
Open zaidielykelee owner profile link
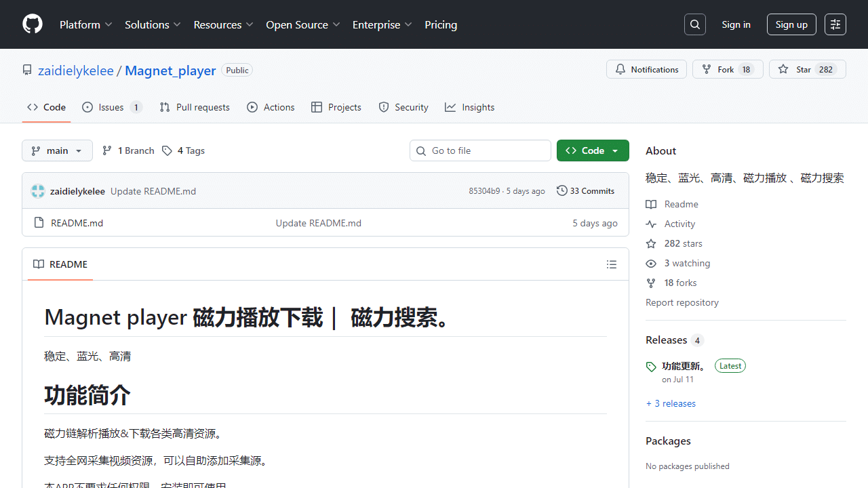coord(76,70)
